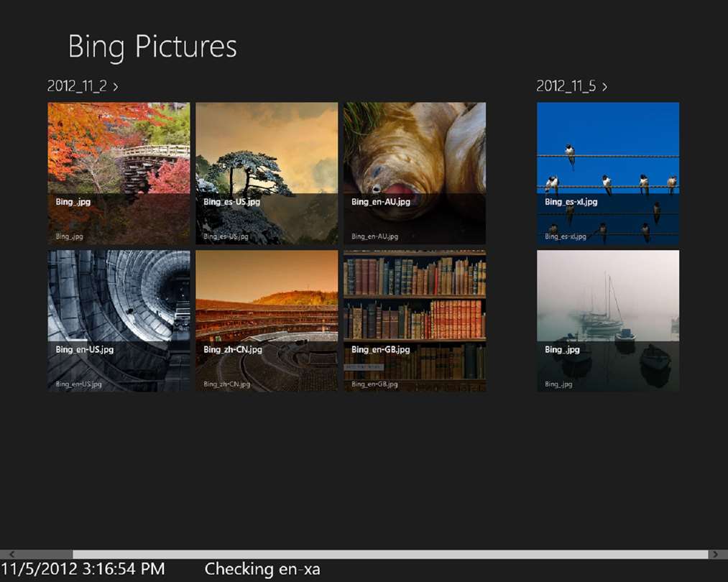
Task: Open the 2012_11_2 group header
Action: click(78, 86)
